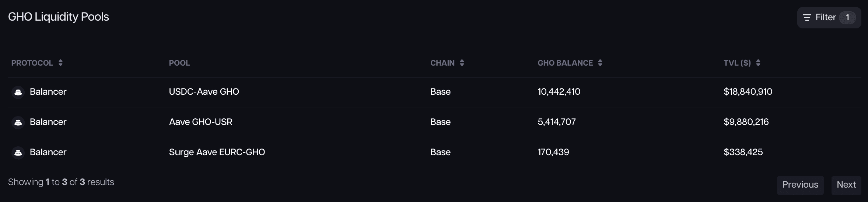The height and width of the screenshot is (202, 868).
Task: Click the filter count badge showing 1
Action: (x=847, y=17)
